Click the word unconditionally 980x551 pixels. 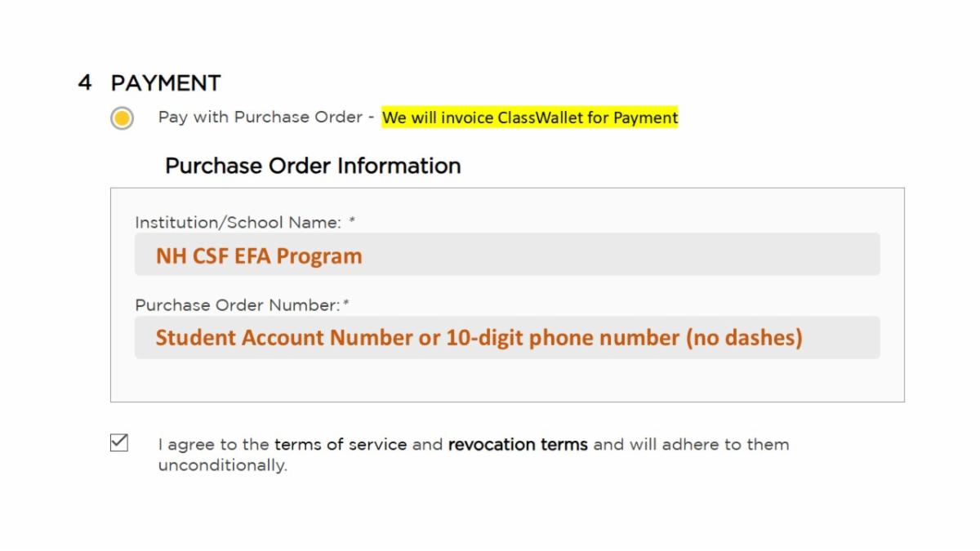point(222,467)
